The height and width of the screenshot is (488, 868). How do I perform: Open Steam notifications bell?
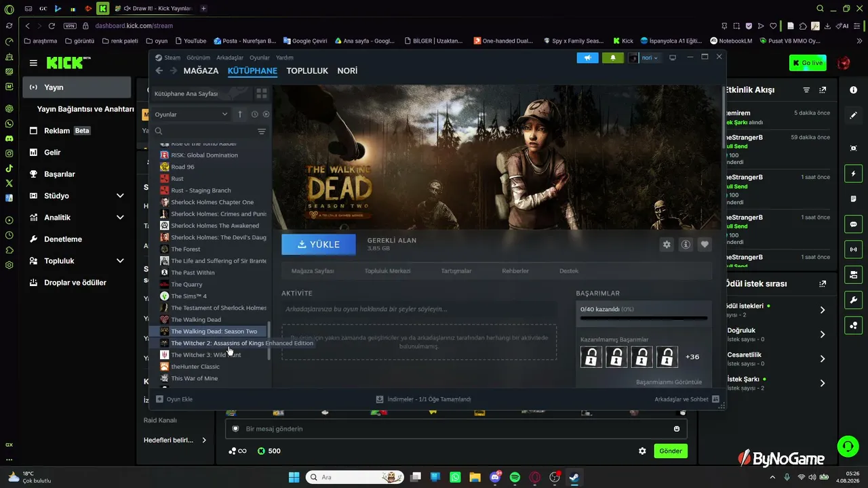613,58
